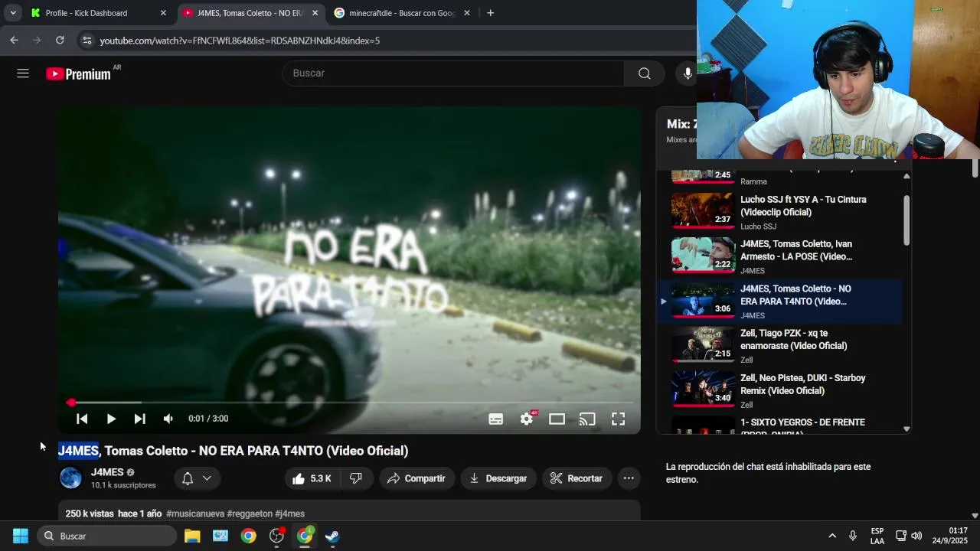Mute the video volume

(x=168, y=419)
